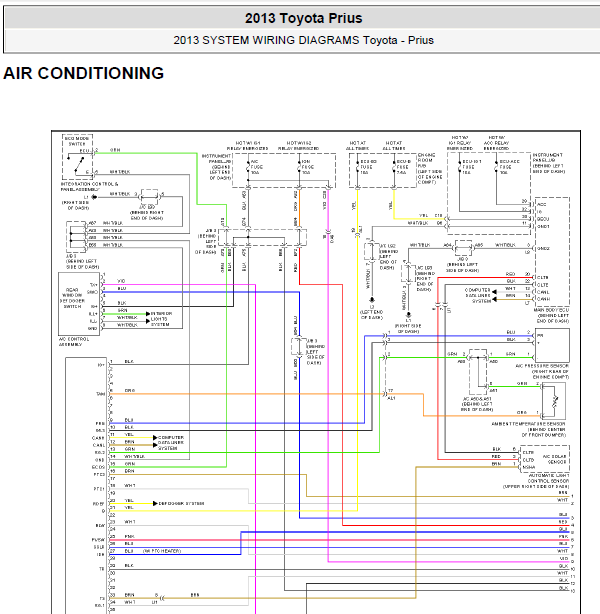The height and width of the screenshot is (614, 600).
Task: Click the A/C FUSE 10A label
Action: coord(255,167)
